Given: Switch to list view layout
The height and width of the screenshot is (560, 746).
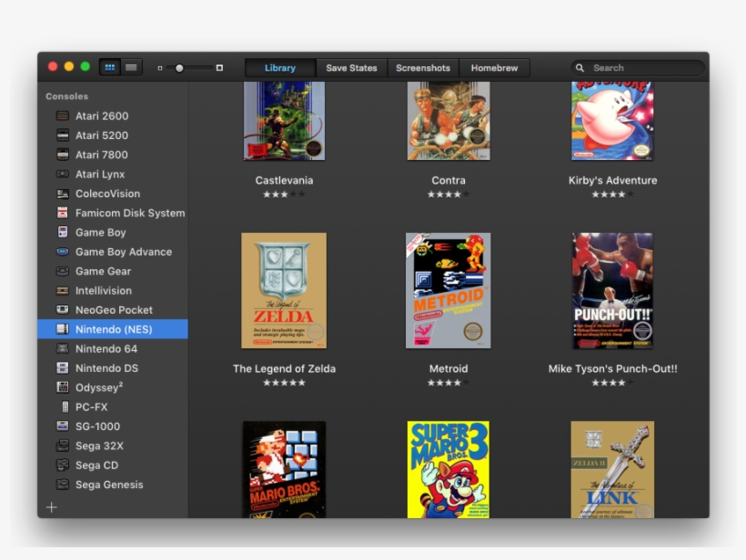Looking at the screenshot, I should point(132,67).
